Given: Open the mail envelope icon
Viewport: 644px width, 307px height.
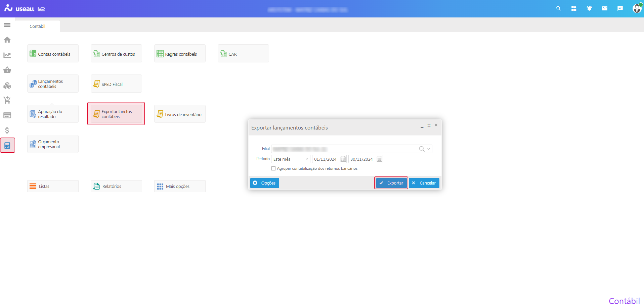Looking at the screenshot, I should point(605,8).
